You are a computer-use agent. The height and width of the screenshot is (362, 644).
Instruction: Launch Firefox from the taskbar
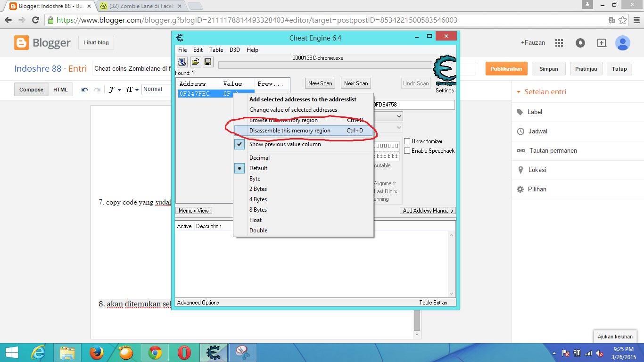tap(97, 353)
